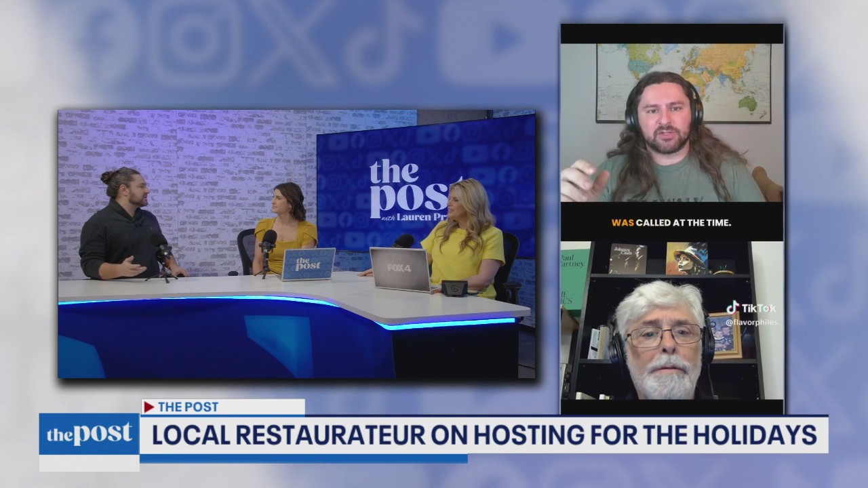Click the world map on the wall
This screenshot has width=868, height=488.
pos(683,81)
